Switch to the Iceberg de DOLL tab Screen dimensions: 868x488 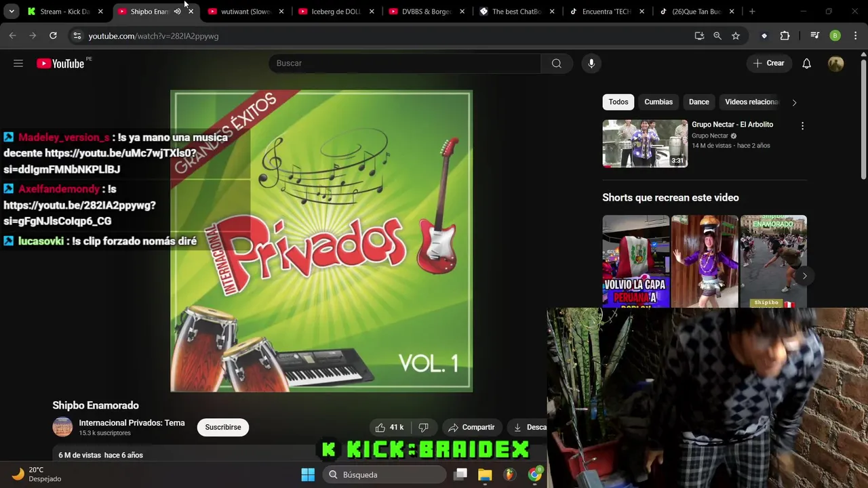[336, 12]
